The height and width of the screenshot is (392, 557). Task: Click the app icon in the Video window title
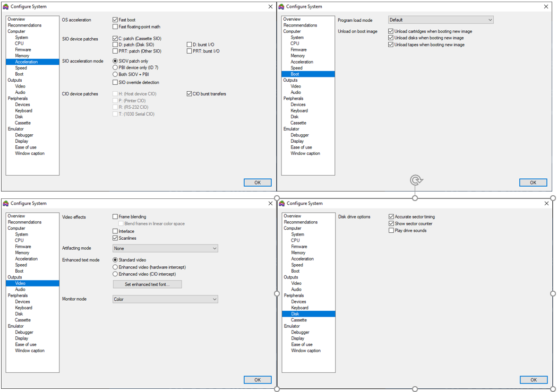click(6, 203)
